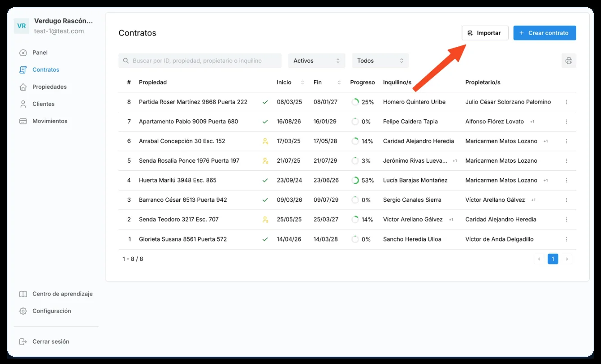Click the printer icon button
The image size is (601, 364).
(x=569, y=61)
